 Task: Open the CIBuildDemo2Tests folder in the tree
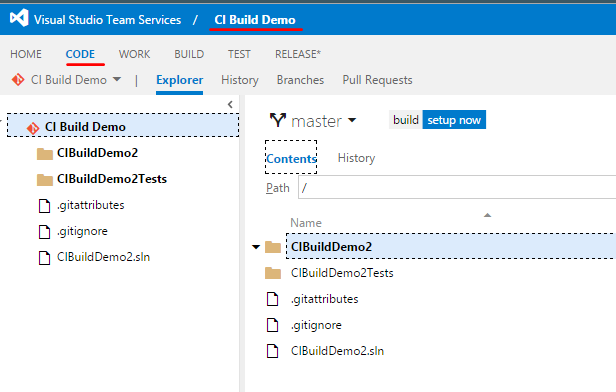pyautogui.click(x=112, y=179)
